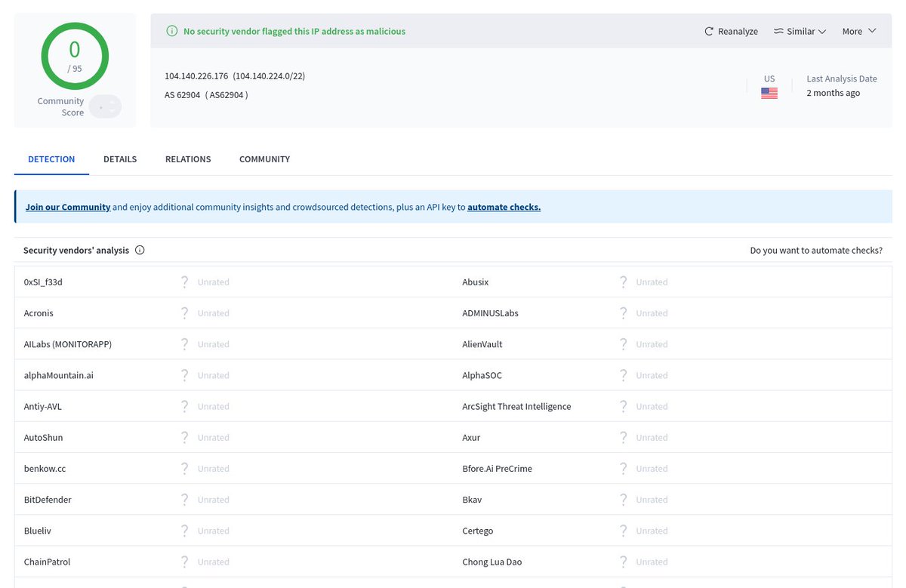Click the question mark icon for Bkav
This screenshot has width=906, height=588.
point(623,500)
